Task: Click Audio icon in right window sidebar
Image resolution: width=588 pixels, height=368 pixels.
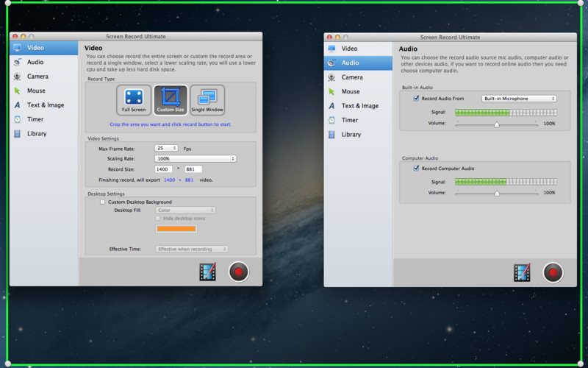Action: tap(331, 63)
